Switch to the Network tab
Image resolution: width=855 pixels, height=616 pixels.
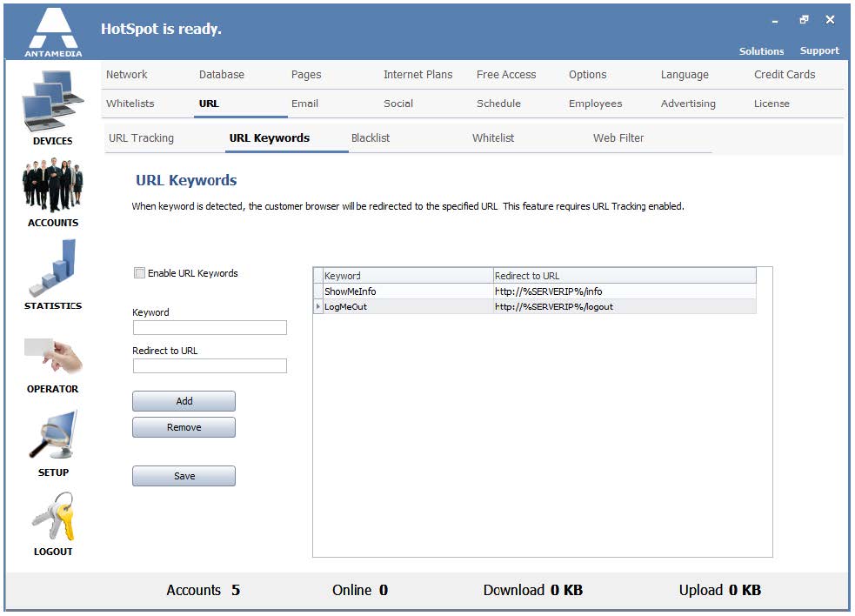coord(126,75)
